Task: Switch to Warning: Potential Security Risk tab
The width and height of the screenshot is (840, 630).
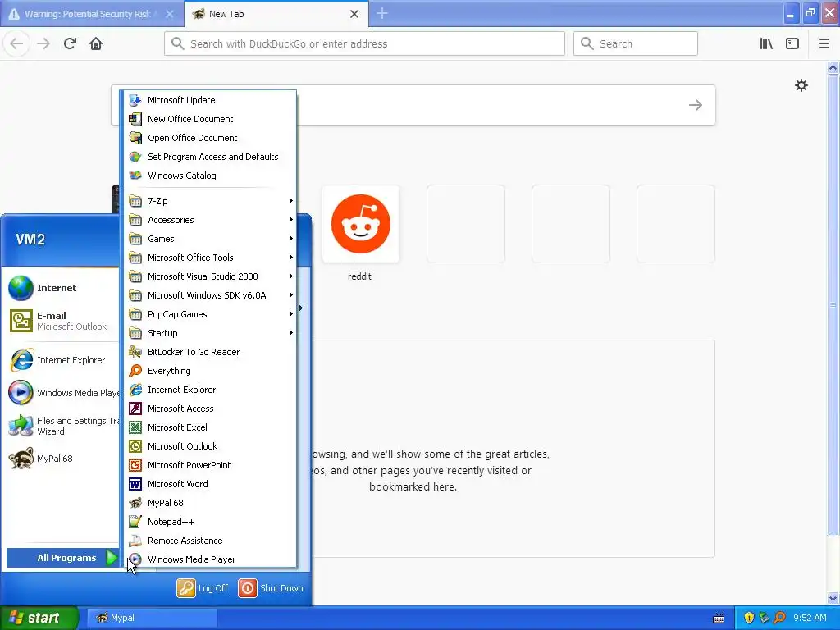Action: 92,14
